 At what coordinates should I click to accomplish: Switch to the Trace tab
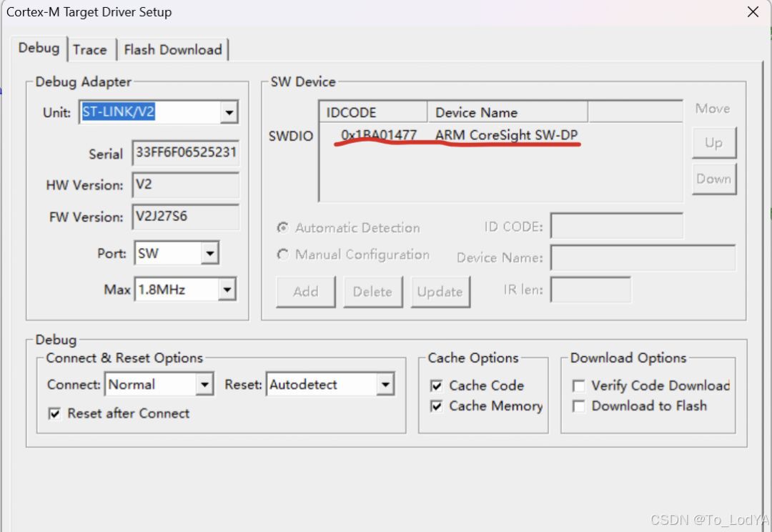coord(90,50)
